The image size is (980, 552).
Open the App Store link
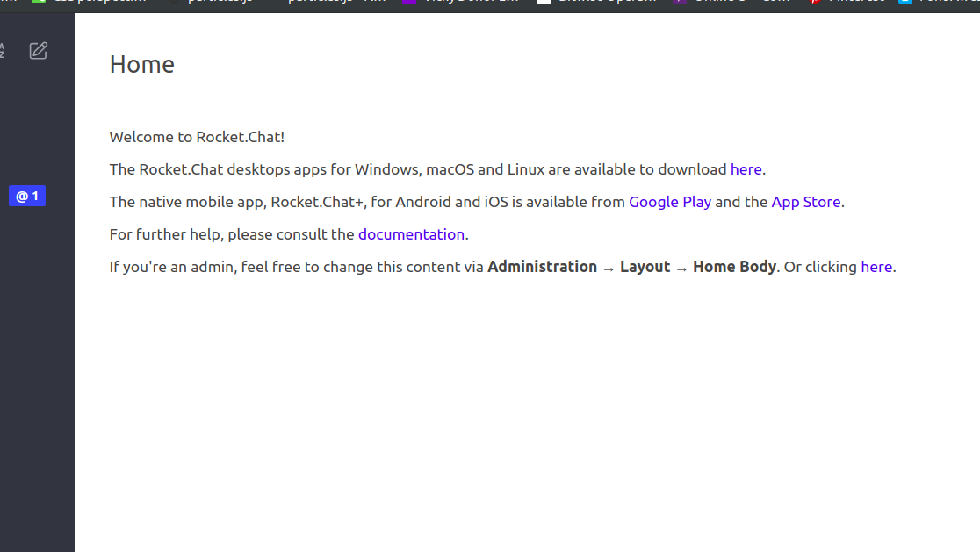[805, 202]
